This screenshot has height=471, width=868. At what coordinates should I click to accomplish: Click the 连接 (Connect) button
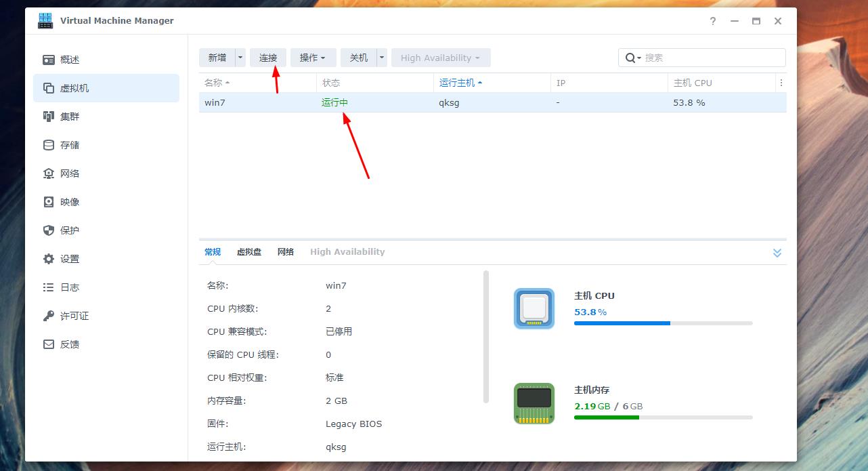(267, 58)
